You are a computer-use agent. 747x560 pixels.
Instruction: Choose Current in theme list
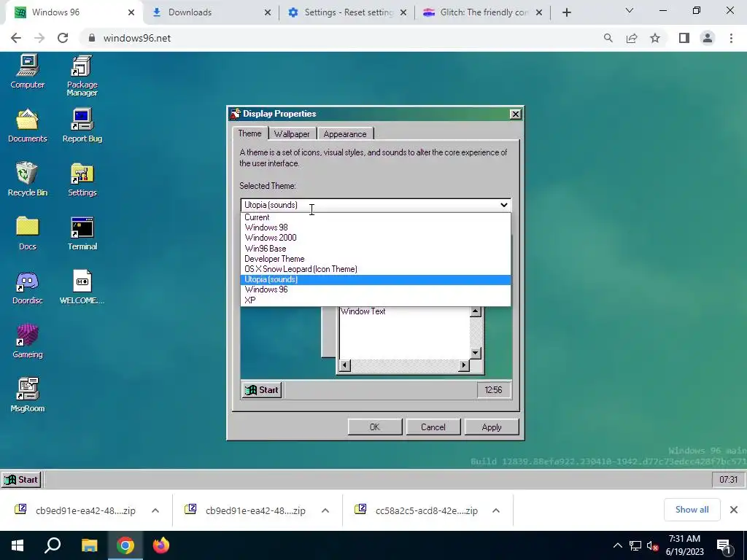[376, 217]
